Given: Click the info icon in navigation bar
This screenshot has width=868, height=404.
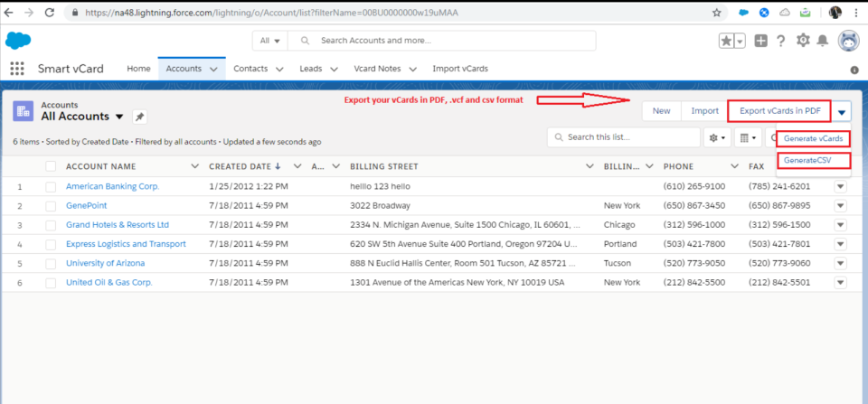Looking at the screenshot, I should tap(854, 70).
